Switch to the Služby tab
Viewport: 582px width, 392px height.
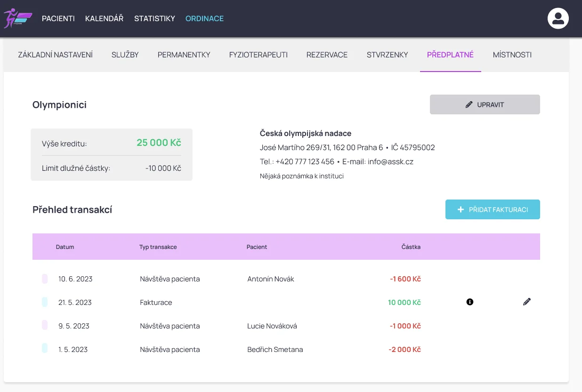coord(125,55)
